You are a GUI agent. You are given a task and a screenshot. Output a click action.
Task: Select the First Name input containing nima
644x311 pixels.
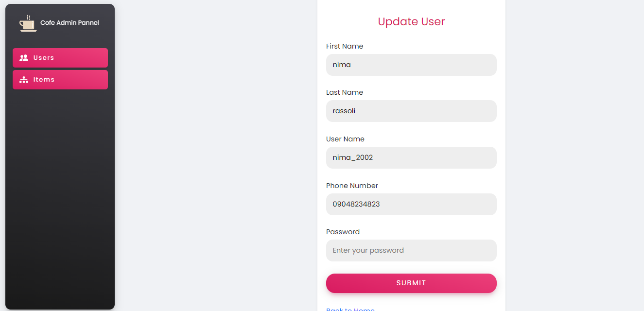click(411, 65)
